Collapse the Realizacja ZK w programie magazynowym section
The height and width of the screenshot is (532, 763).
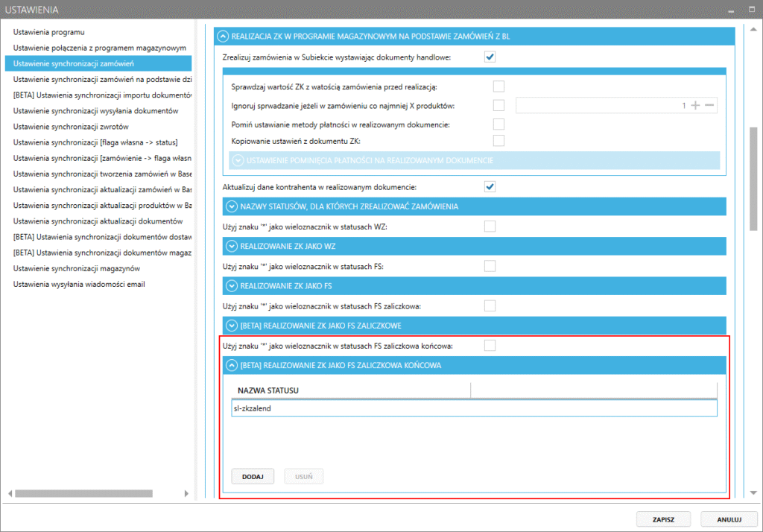pyautogui.click(x=222, y=36)
